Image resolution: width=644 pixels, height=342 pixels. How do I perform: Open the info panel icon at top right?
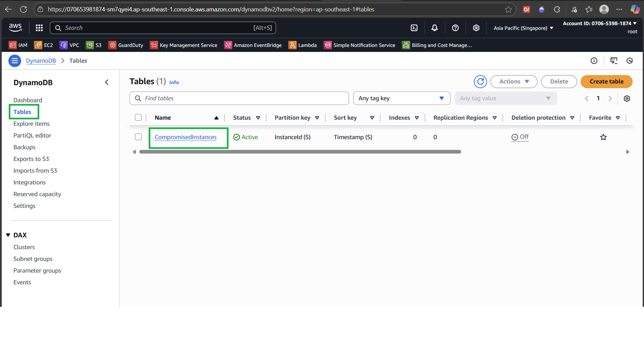pyautogui.click(x=594, y=61)
